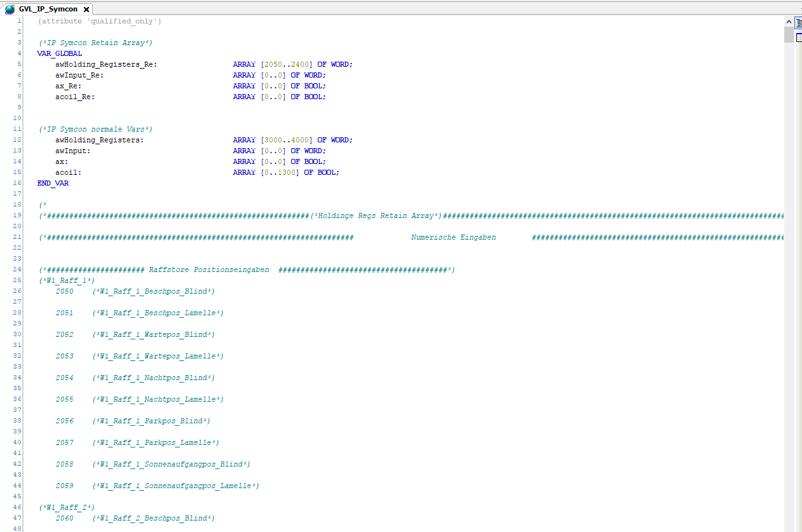Click register number 2053
802x532 pixels.
[x=64, y=357]
